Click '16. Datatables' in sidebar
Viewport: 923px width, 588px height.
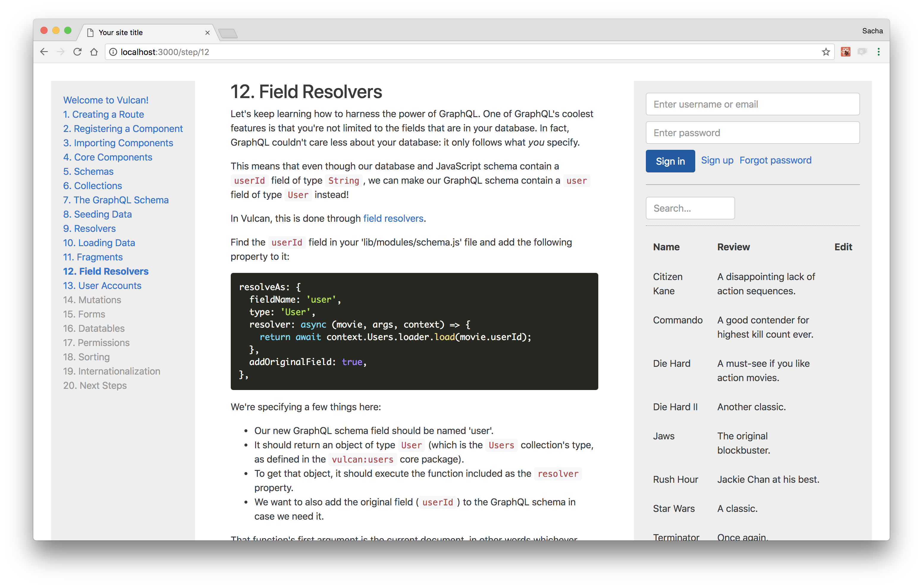94,328
